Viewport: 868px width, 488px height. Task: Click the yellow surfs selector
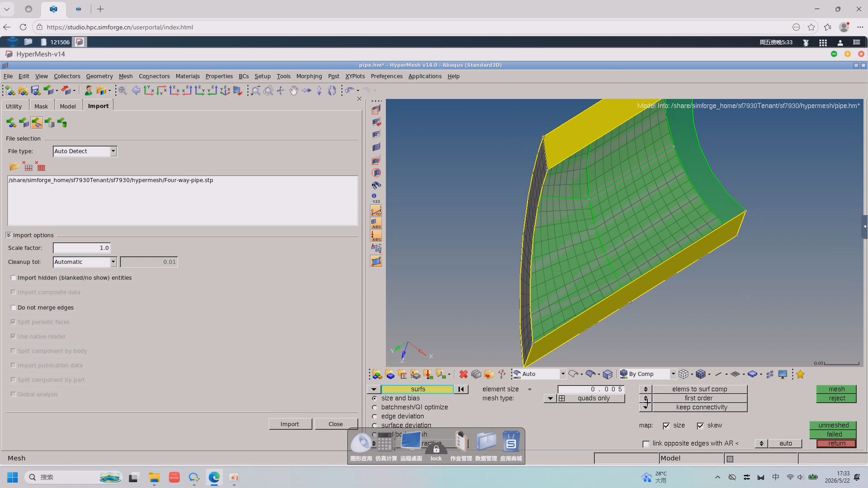tap(417, 389)
